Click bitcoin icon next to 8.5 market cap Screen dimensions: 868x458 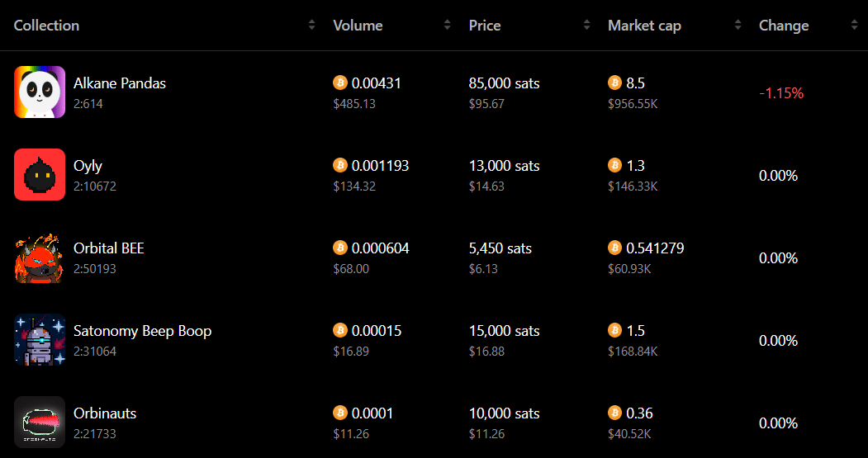(615, 83)
